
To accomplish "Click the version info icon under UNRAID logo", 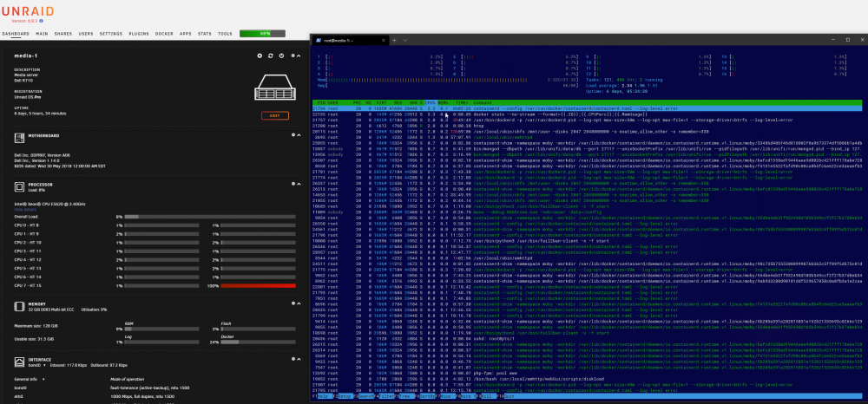I will point(42,21).
